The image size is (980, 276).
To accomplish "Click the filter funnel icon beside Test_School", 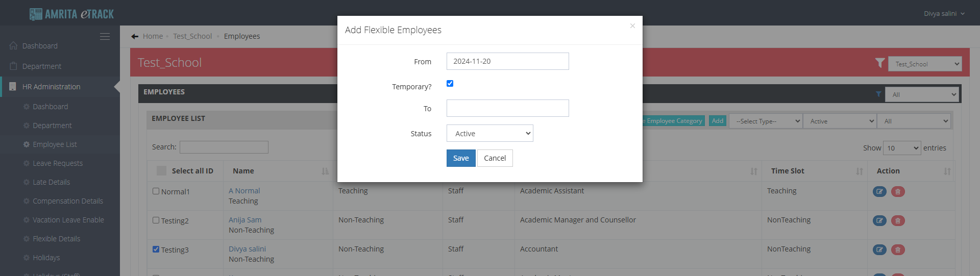I will tap(879, 63).
